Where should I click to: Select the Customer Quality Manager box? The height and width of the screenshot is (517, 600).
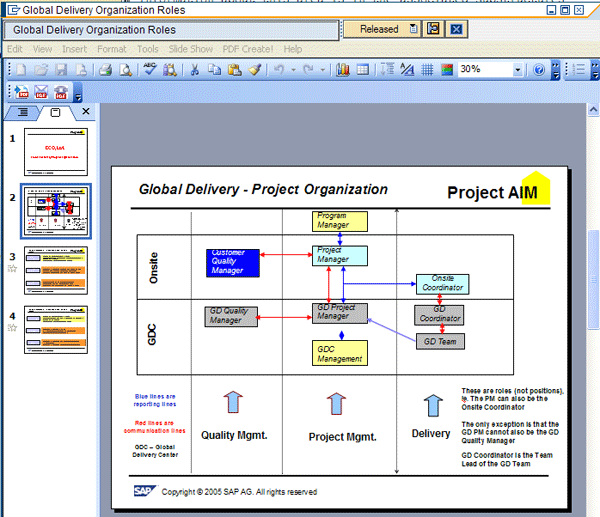(x=233, y=263)
